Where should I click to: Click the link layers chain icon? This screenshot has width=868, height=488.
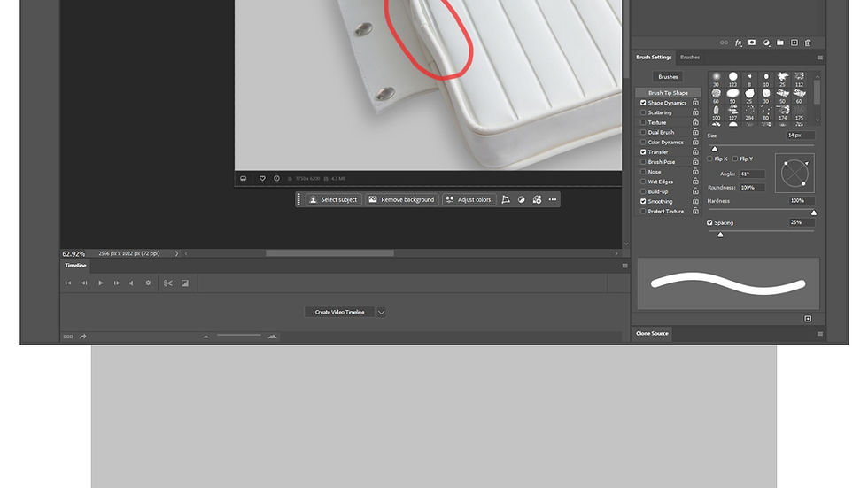point(725,43)
